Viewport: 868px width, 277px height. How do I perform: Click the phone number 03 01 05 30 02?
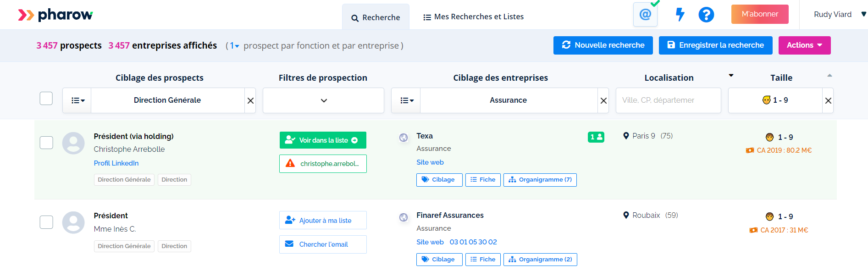click(473, 242)
